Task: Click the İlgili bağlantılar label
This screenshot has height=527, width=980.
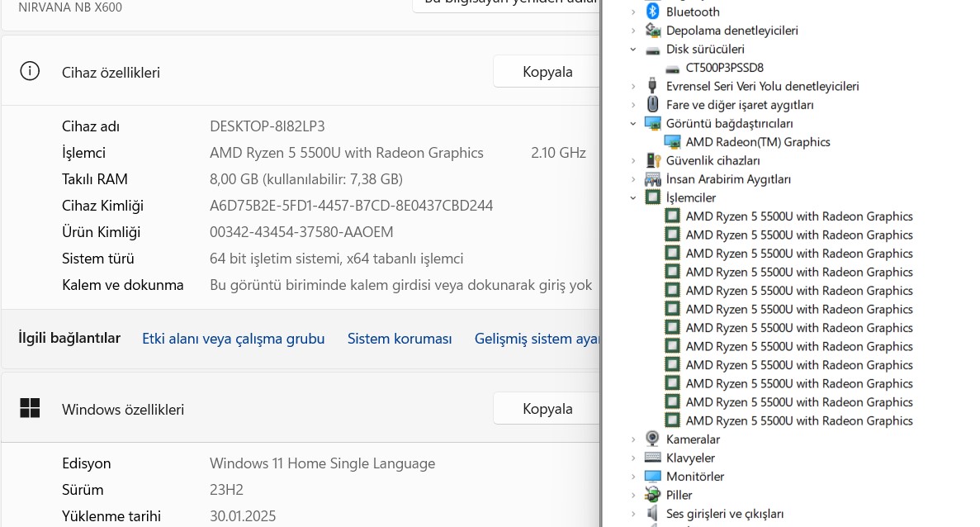Action: [x=69, y=338]
